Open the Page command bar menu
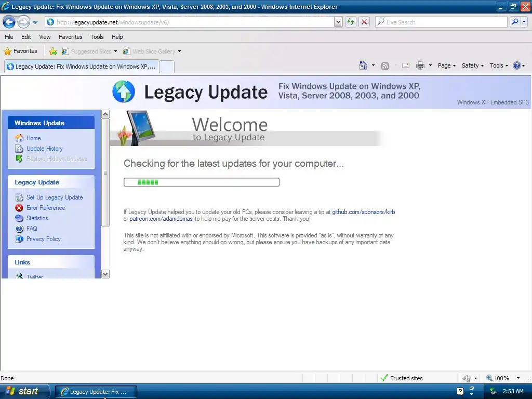The height and width of the screenshot is (399, 532). 446,65
